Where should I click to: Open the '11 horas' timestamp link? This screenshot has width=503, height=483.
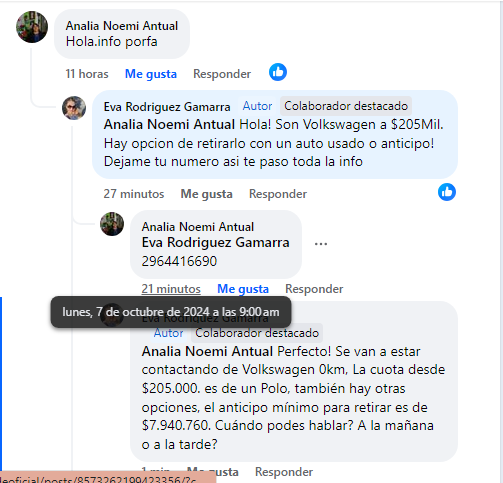[87, 74]
